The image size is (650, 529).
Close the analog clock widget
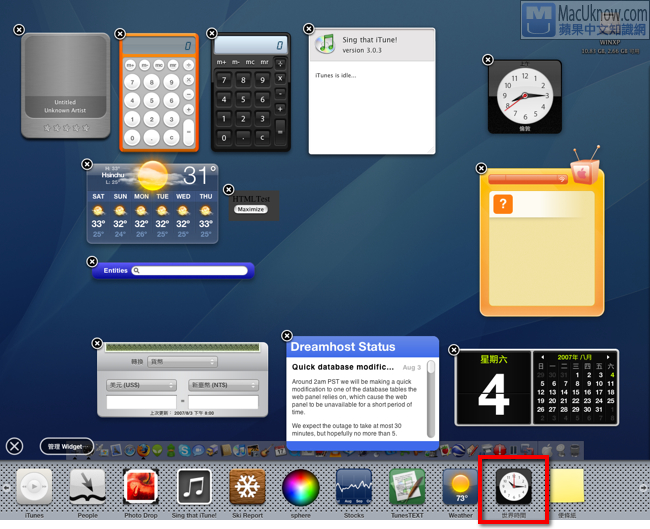488,60
